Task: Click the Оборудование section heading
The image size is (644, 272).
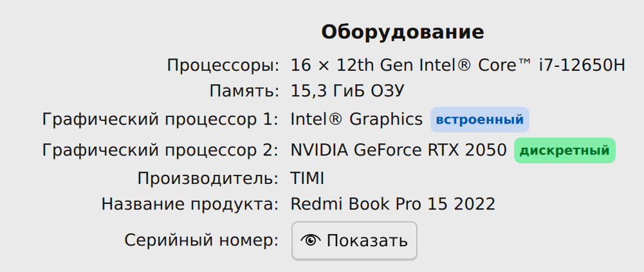Action: click(403, 32)
